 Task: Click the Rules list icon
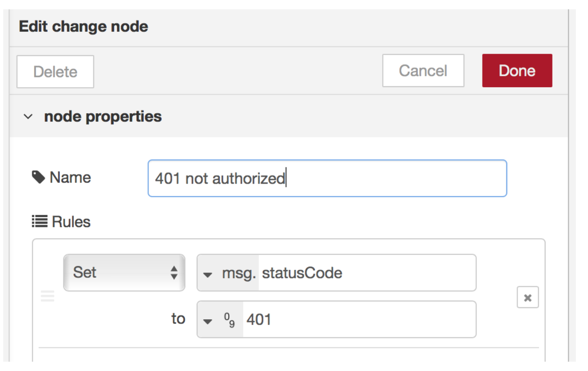click(40, 222)
